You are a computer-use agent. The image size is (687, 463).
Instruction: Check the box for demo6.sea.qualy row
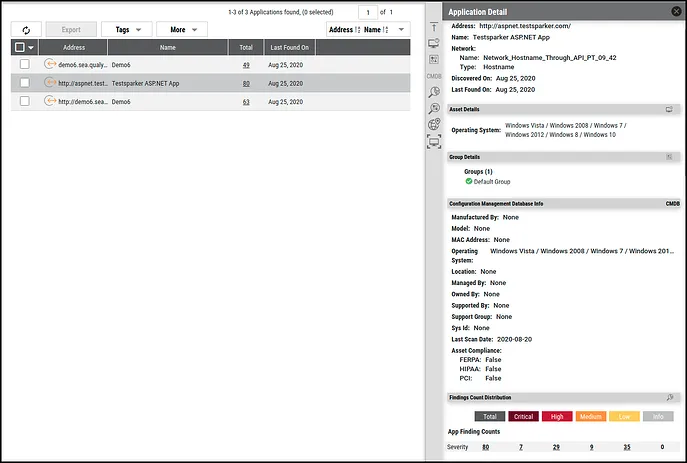[25, 64]
